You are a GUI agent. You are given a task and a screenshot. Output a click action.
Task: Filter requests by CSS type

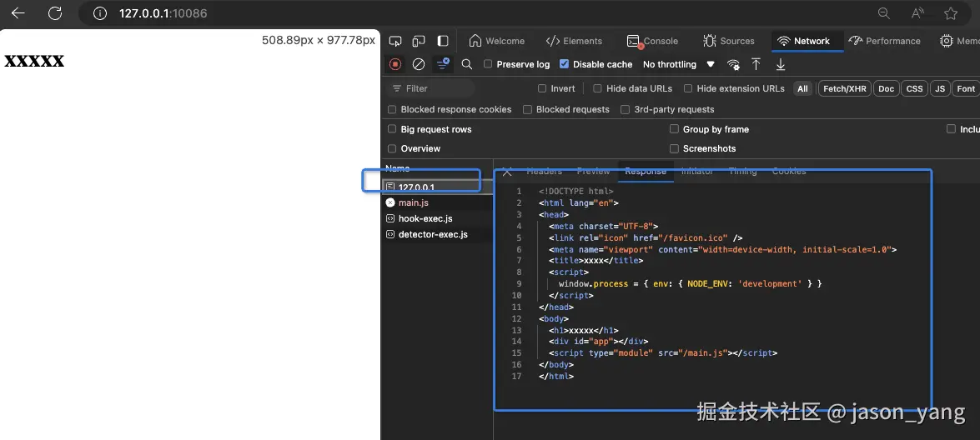pos(914,88)
